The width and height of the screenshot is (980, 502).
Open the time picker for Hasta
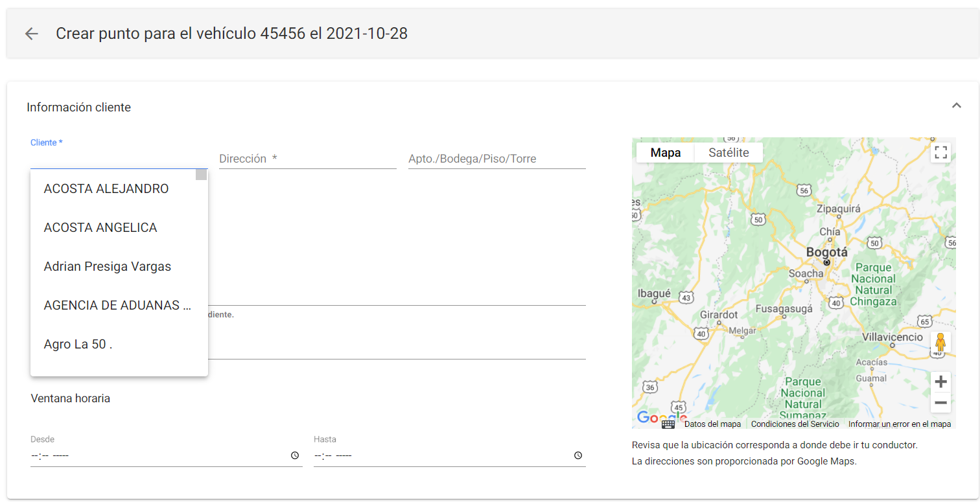577,455
